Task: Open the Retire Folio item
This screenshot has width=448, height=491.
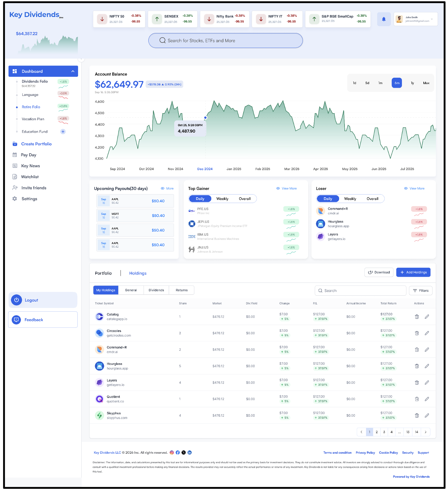Action: pos(31,107)
